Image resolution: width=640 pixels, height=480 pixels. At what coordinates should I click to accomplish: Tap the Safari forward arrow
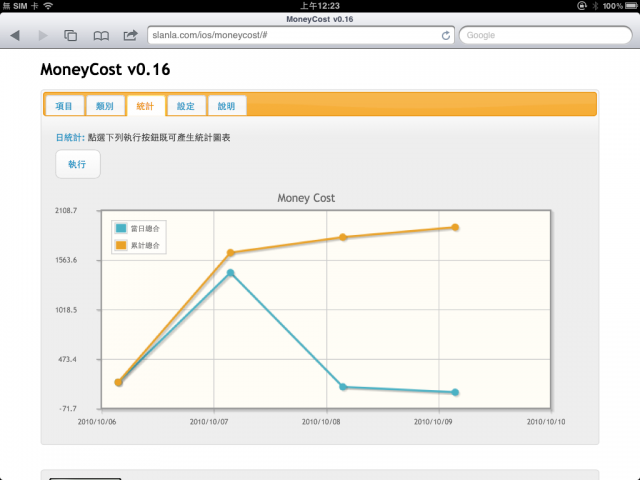tap(42, 36)
